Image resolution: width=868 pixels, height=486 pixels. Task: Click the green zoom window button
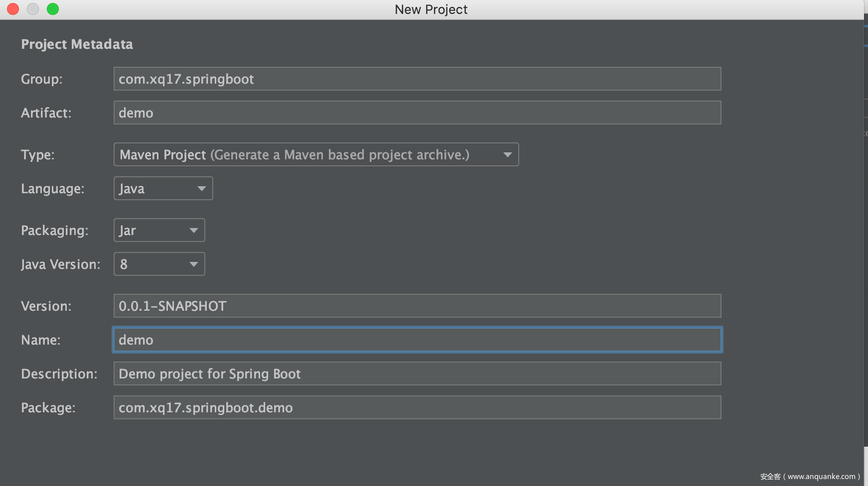click(53, 9)
